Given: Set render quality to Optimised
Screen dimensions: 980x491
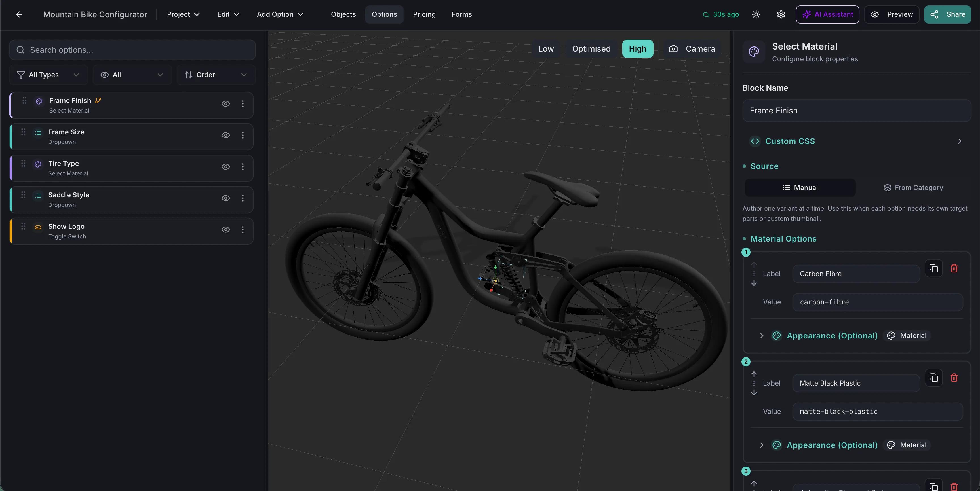Looking at the screenshot, I should (x=591, y=49).
